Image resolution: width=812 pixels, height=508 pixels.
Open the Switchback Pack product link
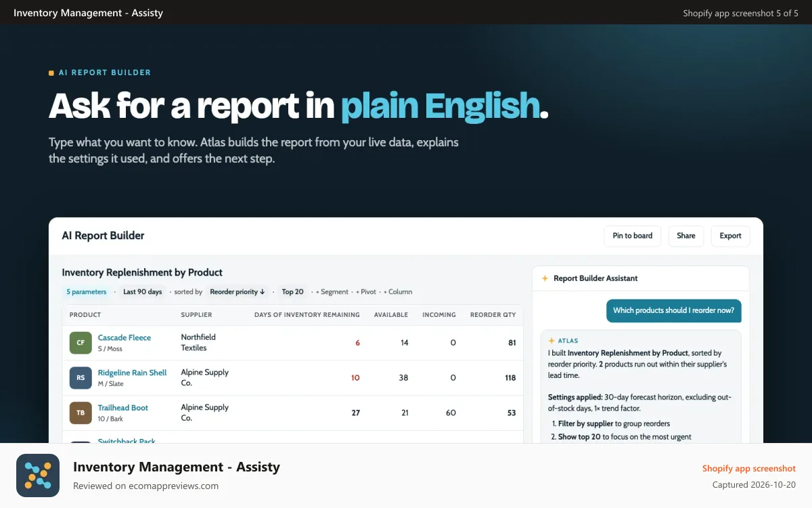coord(127,441)
